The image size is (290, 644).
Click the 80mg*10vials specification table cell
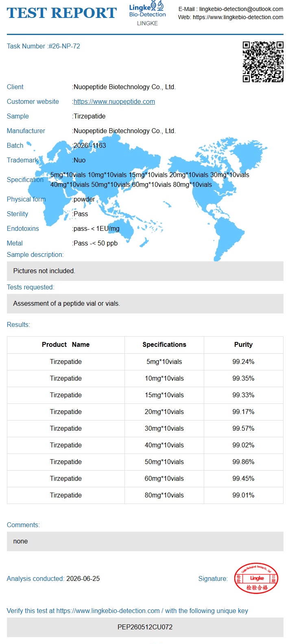tap(164, 495)
